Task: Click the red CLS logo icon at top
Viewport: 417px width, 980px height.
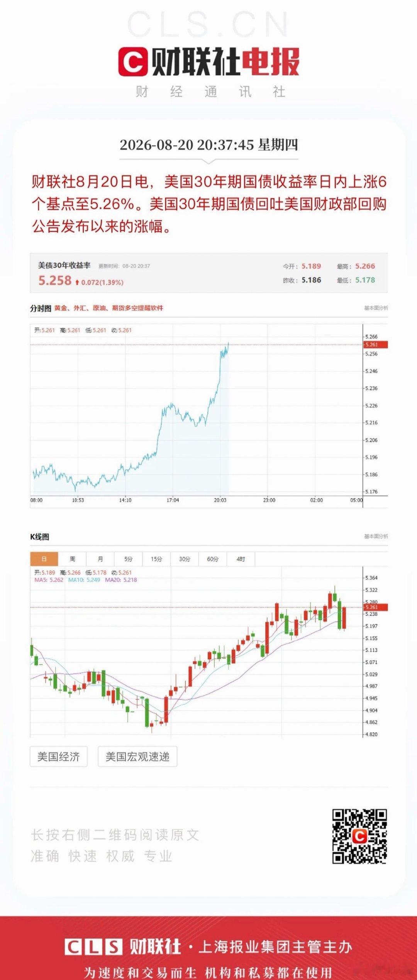Action: point(133,62)
